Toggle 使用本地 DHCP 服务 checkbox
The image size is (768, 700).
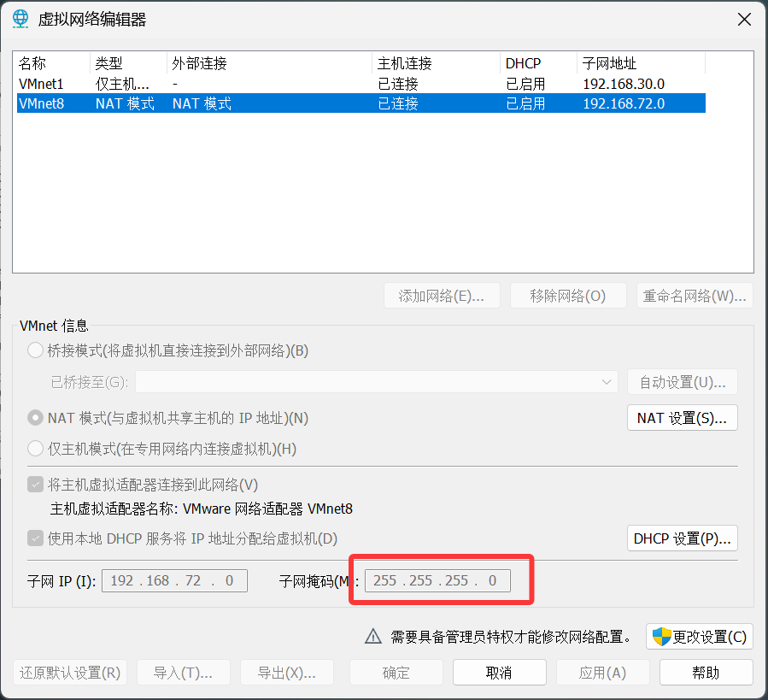click(x=35, y=538)
